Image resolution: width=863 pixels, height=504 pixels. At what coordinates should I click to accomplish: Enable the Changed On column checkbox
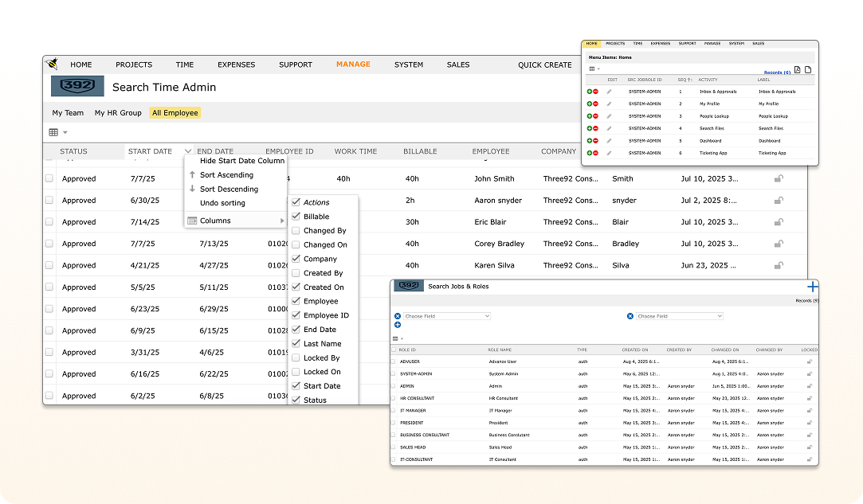pyautogui.click(x=296, y=245)
